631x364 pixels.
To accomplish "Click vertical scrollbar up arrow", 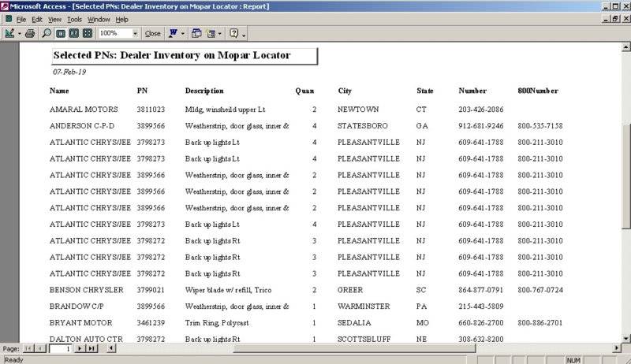I will click(625, 47).
